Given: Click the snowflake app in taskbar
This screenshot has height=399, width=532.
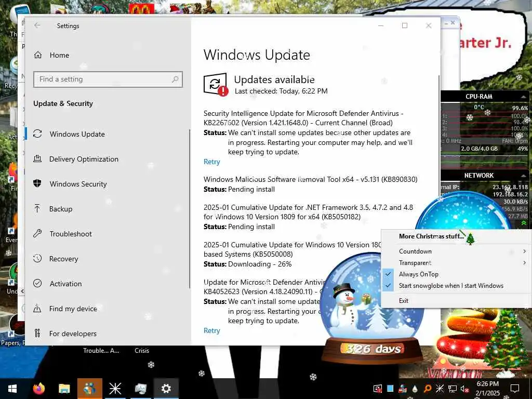Looking at the screenshot, I should click(115, 389).
